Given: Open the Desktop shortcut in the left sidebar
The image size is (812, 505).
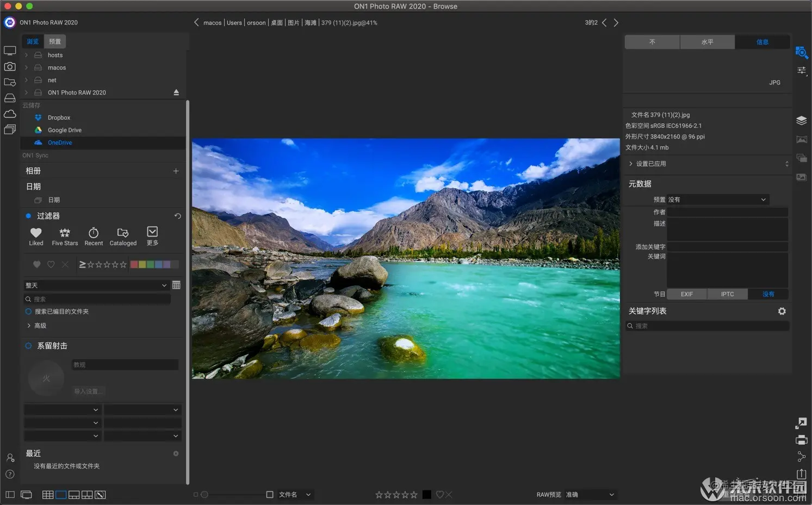Looking at the screenshot, I should click(x=10, y=51).
